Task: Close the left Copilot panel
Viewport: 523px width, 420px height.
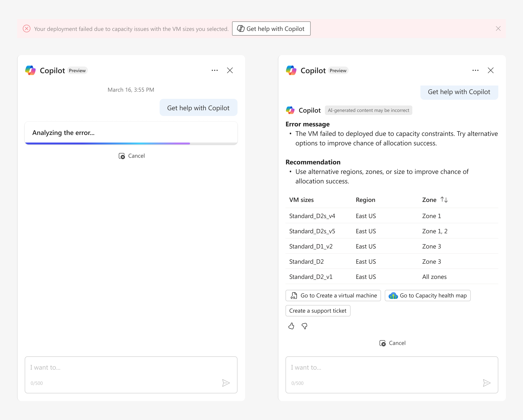Action: tap(230, 70)
